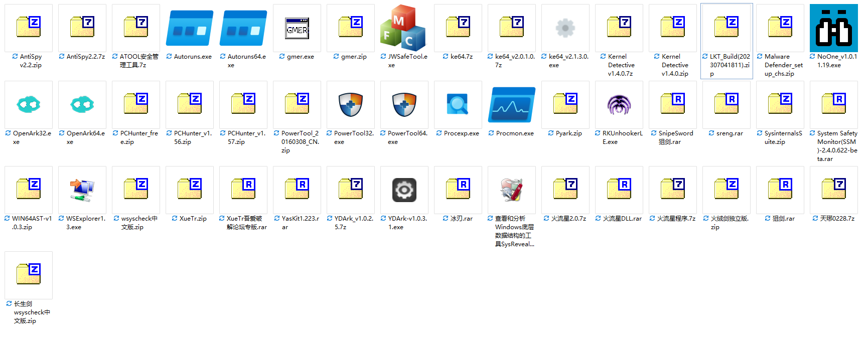
Task: Click the 冰刃.rar archive icon
Action: (x=458, y=190)
